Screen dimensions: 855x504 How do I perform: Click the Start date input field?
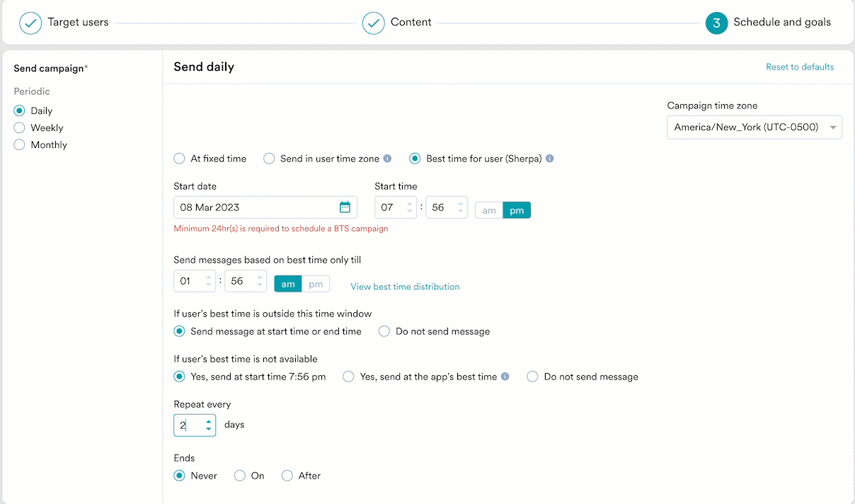coord(255,207)
